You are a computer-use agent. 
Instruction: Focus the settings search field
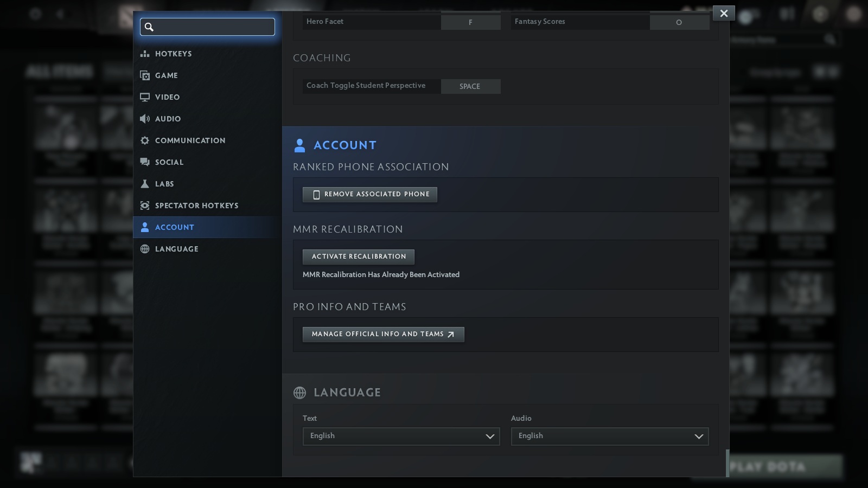(x=207, y=27)
